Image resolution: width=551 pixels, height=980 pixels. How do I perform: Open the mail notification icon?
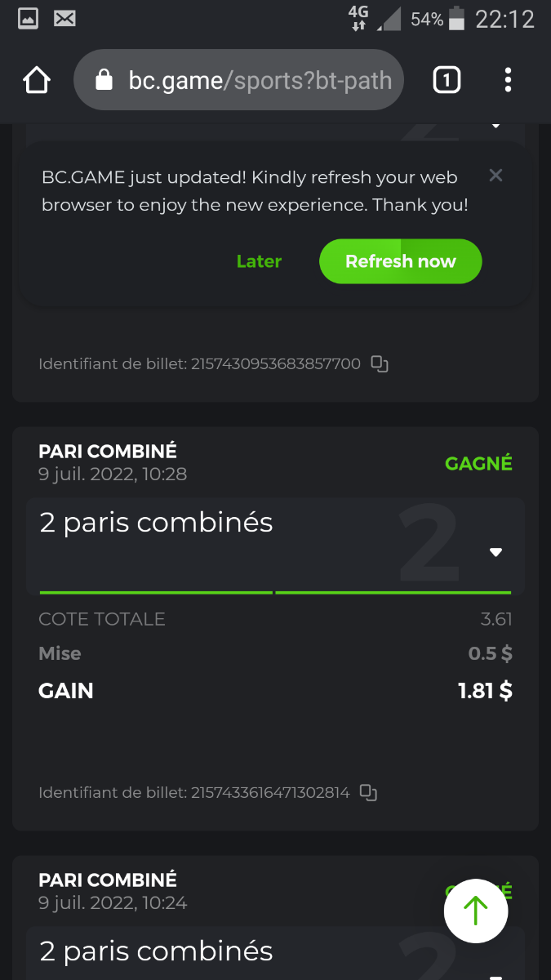tap(64, 18)
